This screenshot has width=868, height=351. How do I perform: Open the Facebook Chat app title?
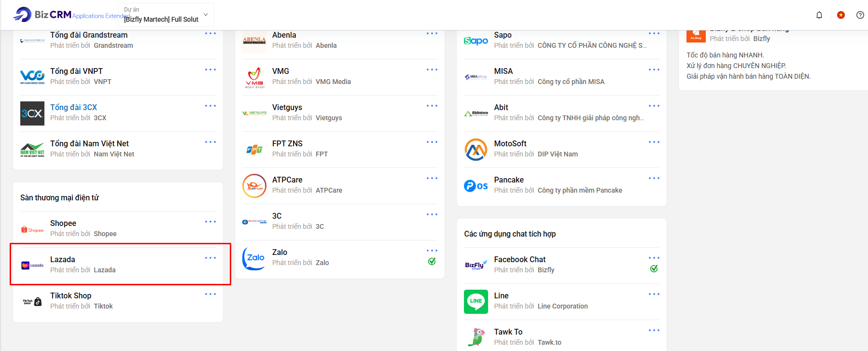click(520, 259)
